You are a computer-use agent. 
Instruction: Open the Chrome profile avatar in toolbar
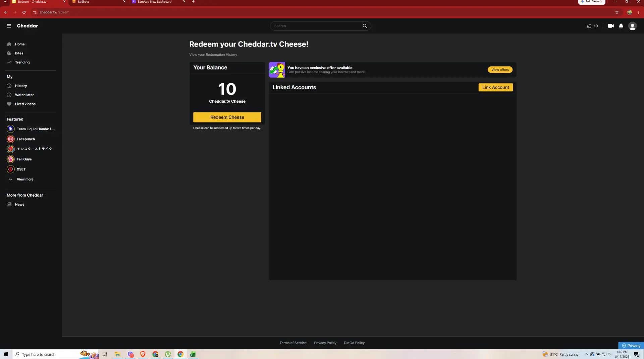tap(629, 12)
